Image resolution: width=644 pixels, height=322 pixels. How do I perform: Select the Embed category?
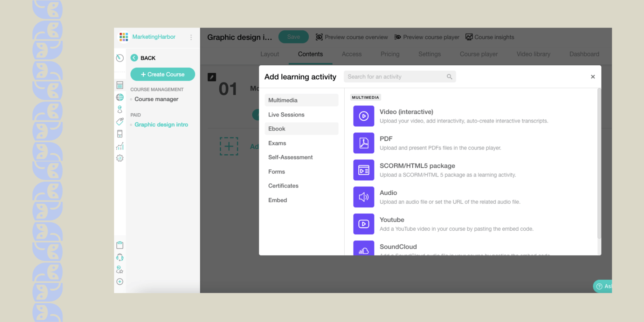301,200
